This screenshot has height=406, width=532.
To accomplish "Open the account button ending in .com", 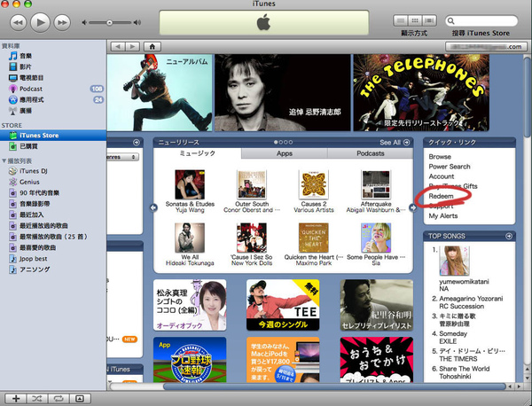I will point(486,46).
